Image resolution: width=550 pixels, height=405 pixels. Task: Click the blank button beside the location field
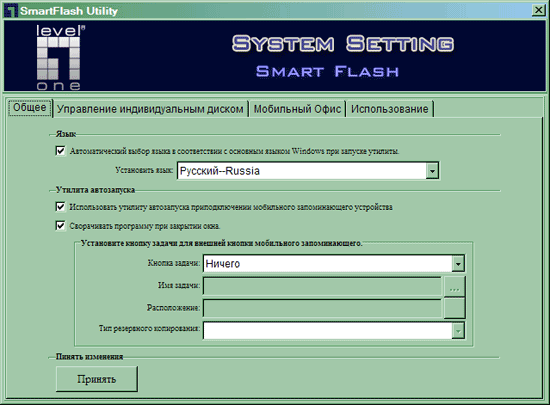[x=455, y=308]
